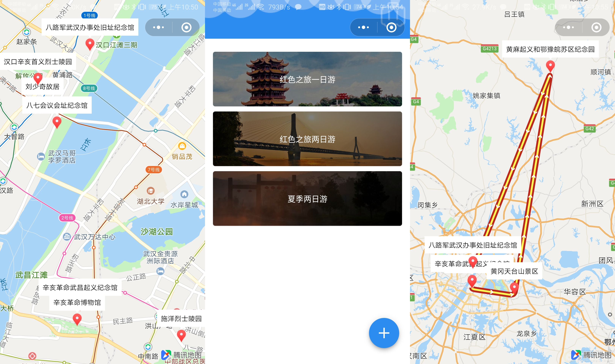The height and width of the screenshot is (364, 615).
Task: Click the 红色之旅两日游 tour option
Action: pos(307,138)
